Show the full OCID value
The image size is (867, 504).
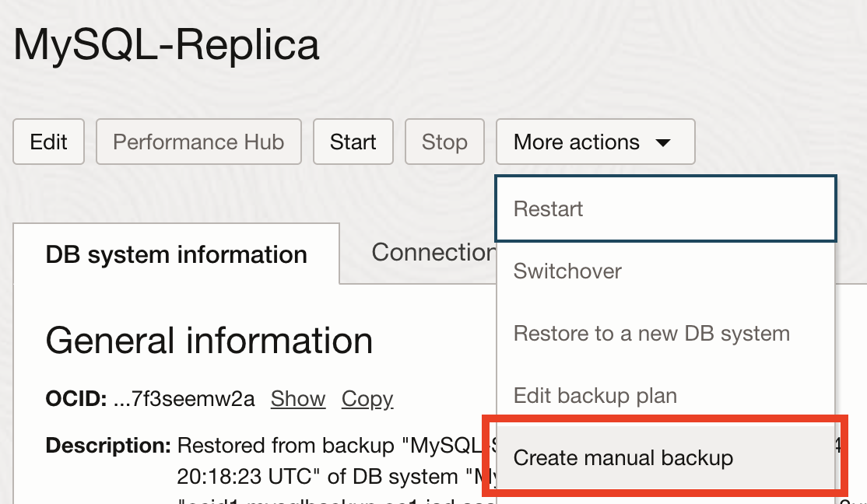click(x=298, y=398)
